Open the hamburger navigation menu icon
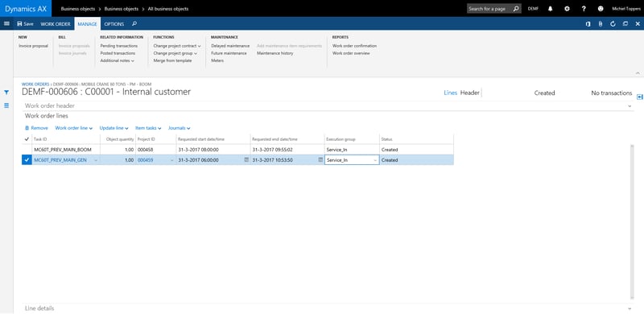644x314 pixels. (x=6, y=24)
